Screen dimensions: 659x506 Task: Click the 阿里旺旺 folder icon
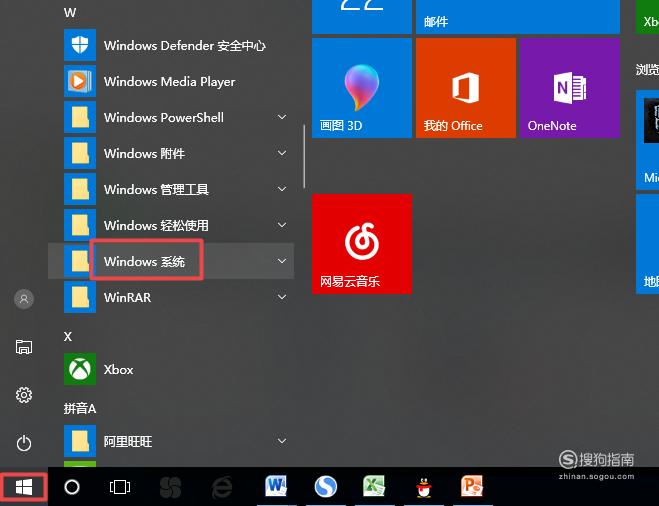(80, 441)
